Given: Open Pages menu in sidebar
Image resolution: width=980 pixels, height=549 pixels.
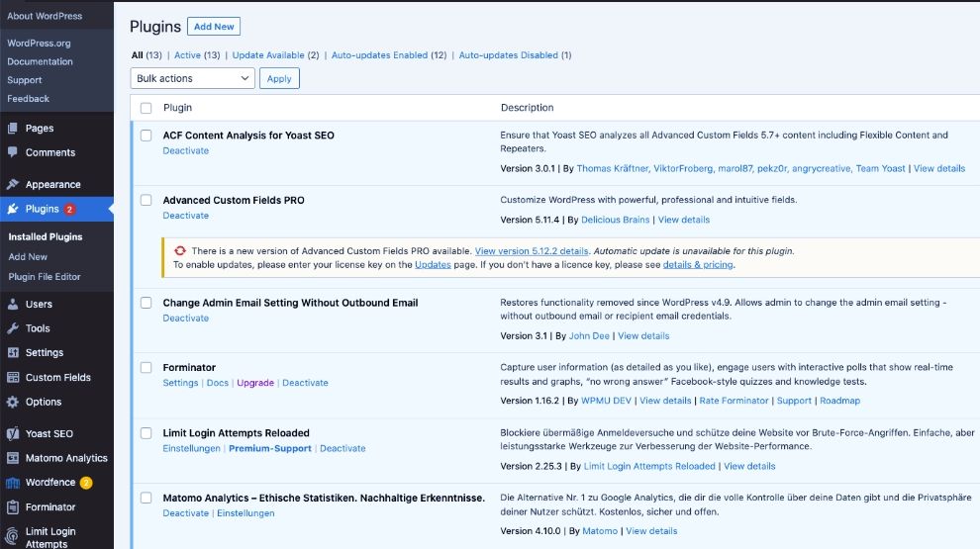Looking at the screenshot, I should (40, 128).
